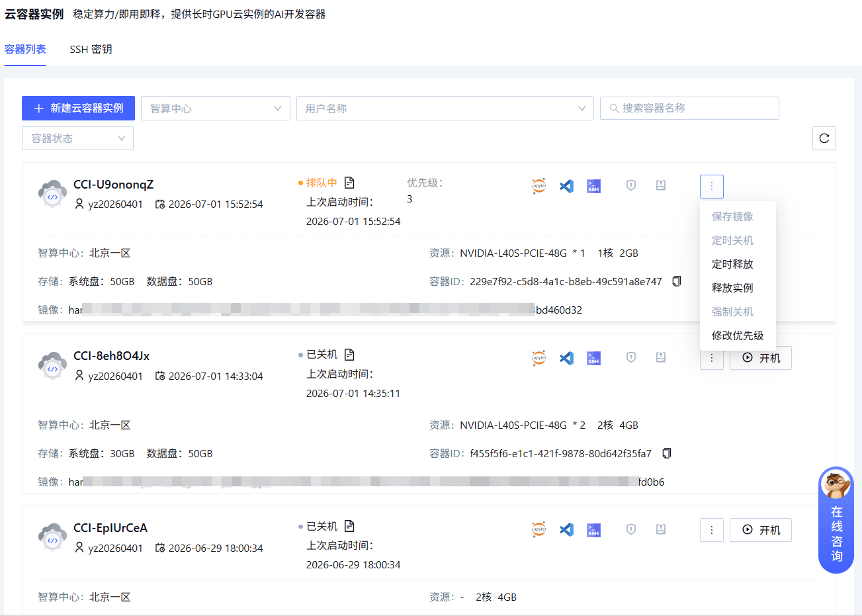Viewport: 862px width, 616px height.
Task: Open Jupyter for container CCI-8eh8O4Jx
Action: (x=539, y=358)
